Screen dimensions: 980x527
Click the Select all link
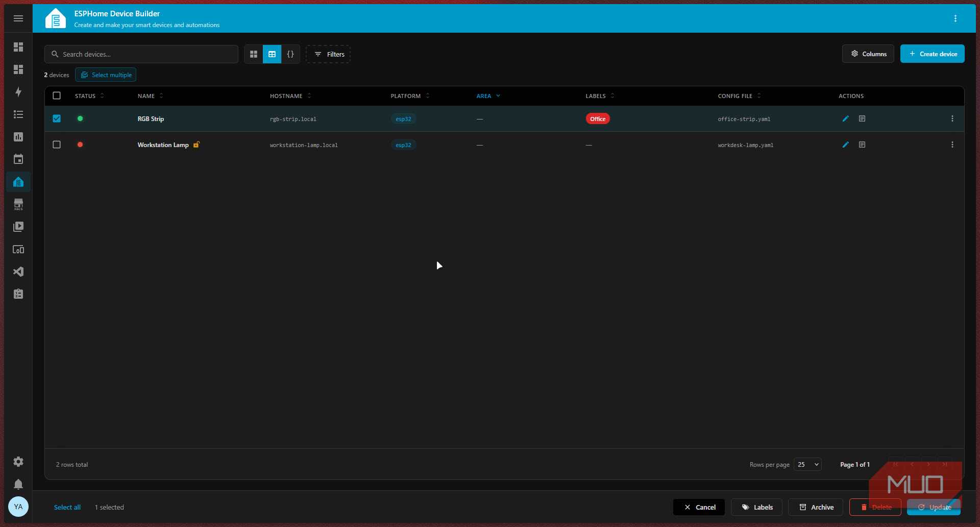pyautogui.click(x=67, y=507)
